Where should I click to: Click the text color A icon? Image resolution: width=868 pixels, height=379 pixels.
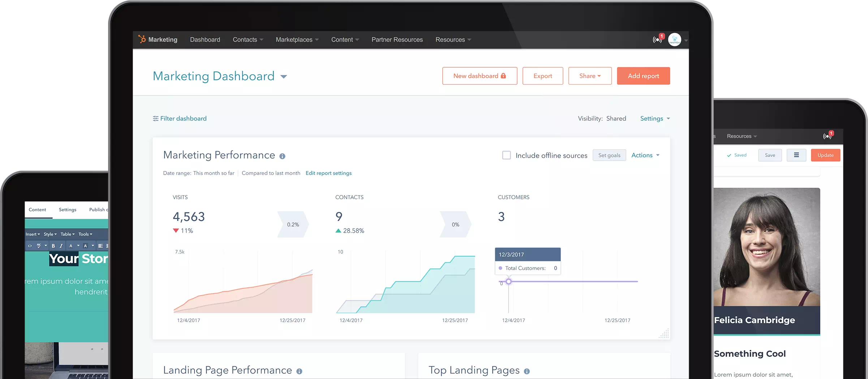[71, 246]
